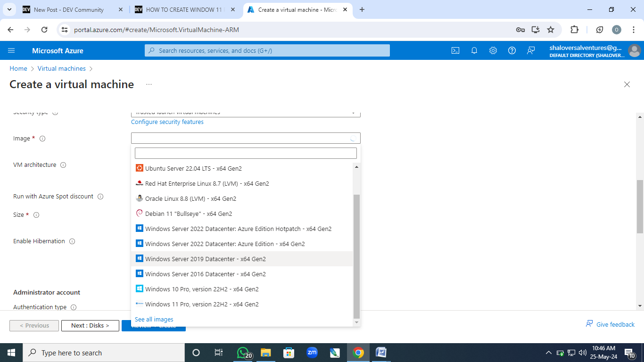Viewport: 644px width, 362px height.
Task: Select Red Hat Enterprise Linux 8.7 image
Action: pos(242,183)
